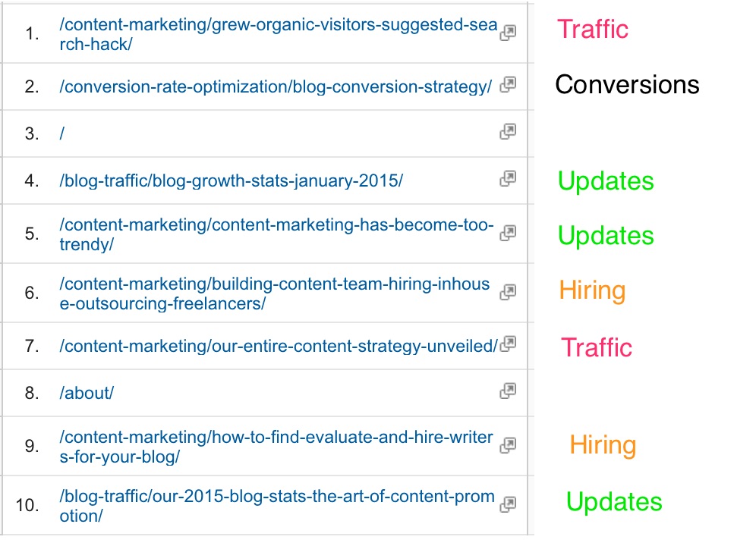
Task: Open external link icon for blog-conversion-strategy row
Action: [508, 84]
